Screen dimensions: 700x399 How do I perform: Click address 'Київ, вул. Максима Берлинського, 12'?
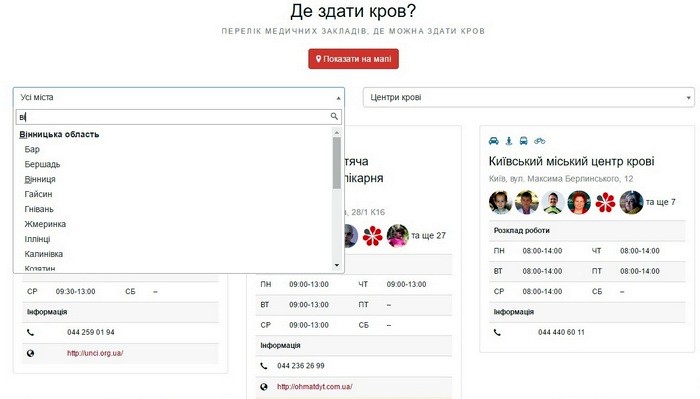(561, 179)
